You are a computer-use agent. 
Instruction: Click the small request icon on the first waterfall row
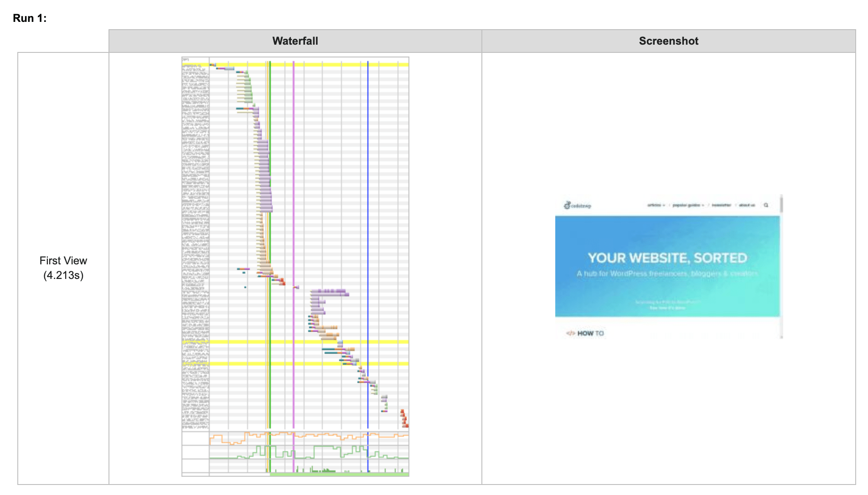point(212,64)
